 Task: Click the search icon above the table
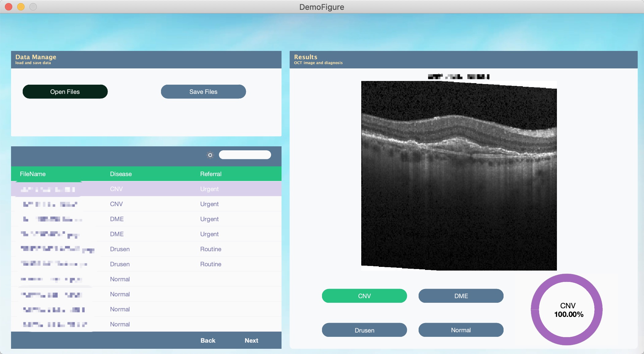click(210, 155)
